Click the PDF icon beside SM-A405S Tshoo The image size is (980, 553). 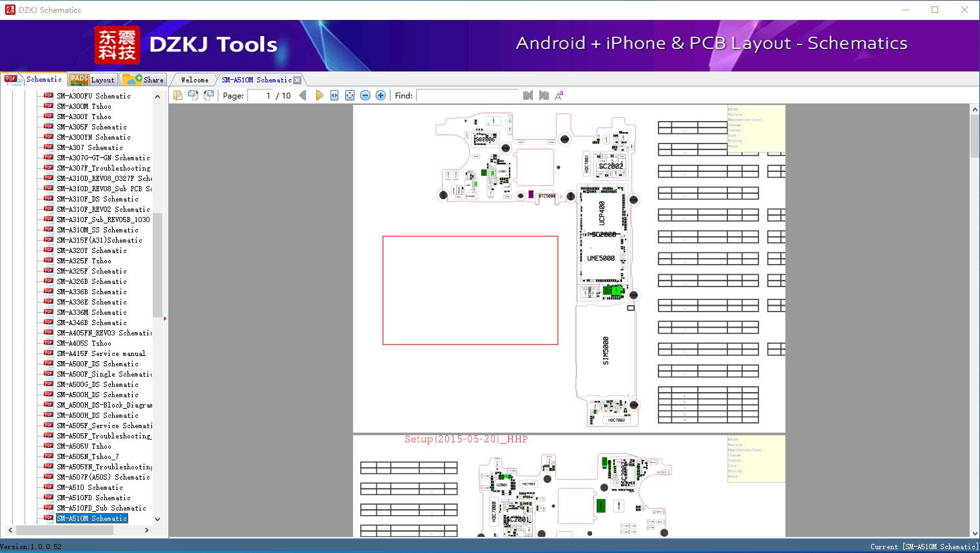tap(48, 343)
